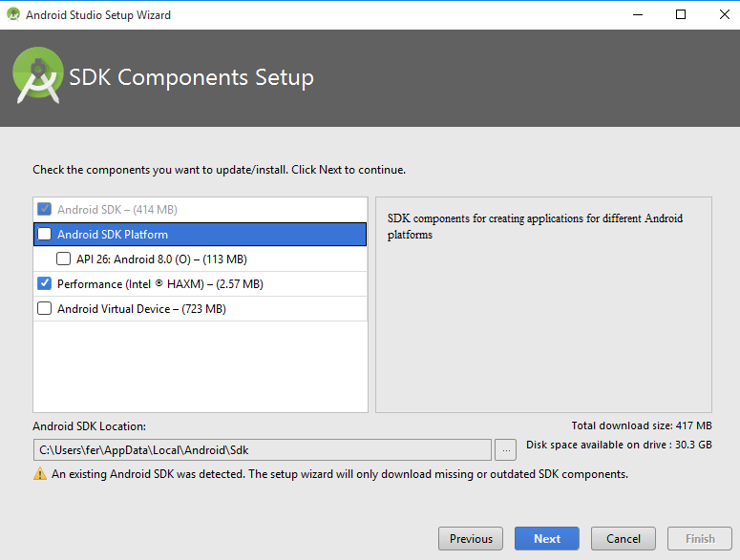Click the Android SDK Location path field
The width and height of the screenshot is (740, 560).
[263, 450]
